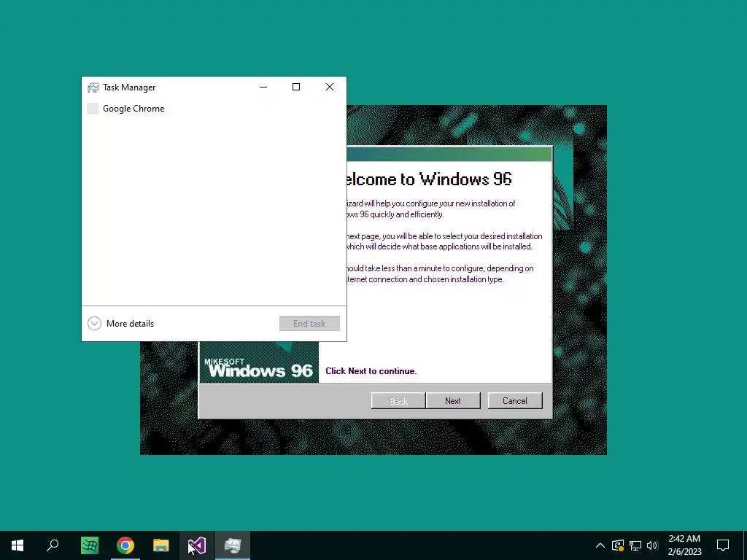747x560 pixels.
Task: Minimize the Task Manager window
Action: 263,87
